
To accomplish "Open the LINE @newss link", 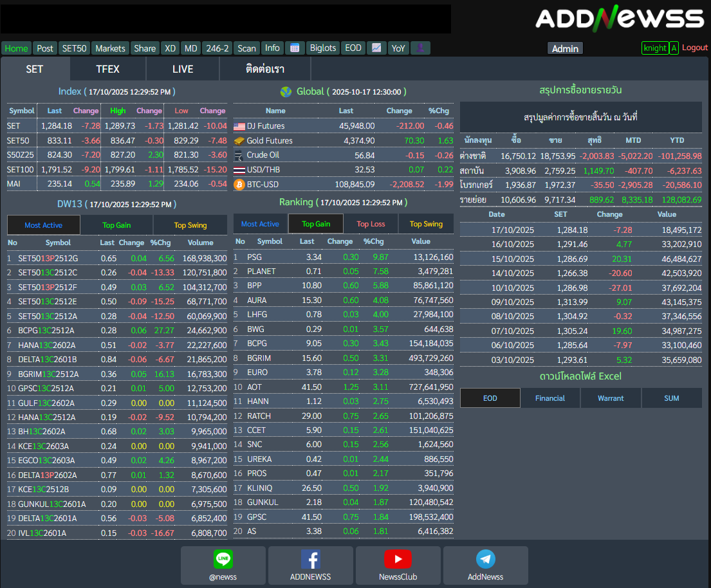I will click(223, 565).
